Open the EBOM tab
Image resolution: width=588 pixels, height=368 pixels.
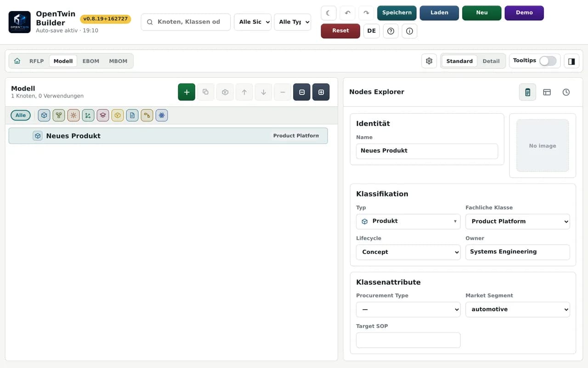point(91,61)
